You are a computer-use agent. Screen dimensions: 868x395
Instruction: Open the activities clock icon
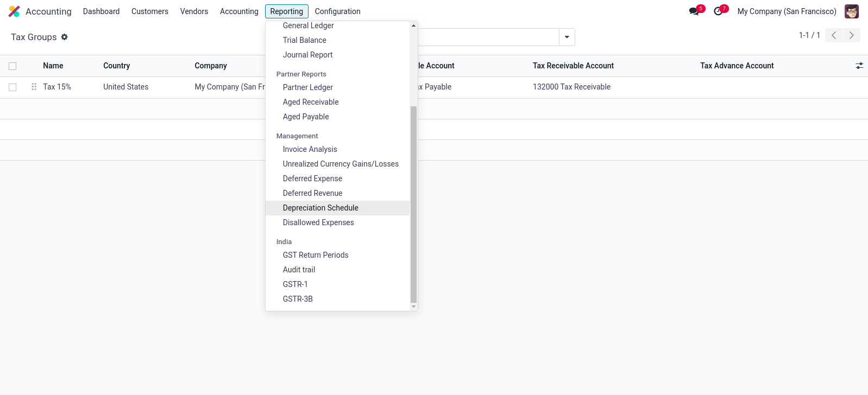(718, 11)
